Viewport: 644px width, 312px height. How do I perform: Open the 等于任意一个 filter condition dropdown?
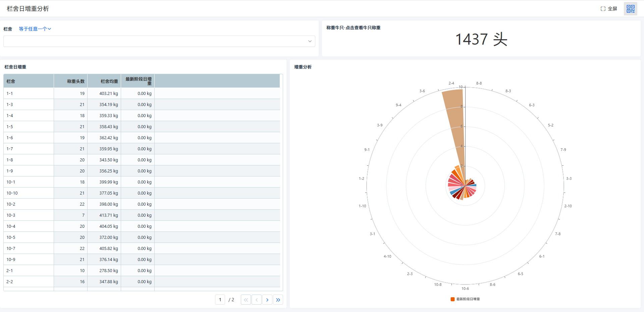tap(35, 29)
